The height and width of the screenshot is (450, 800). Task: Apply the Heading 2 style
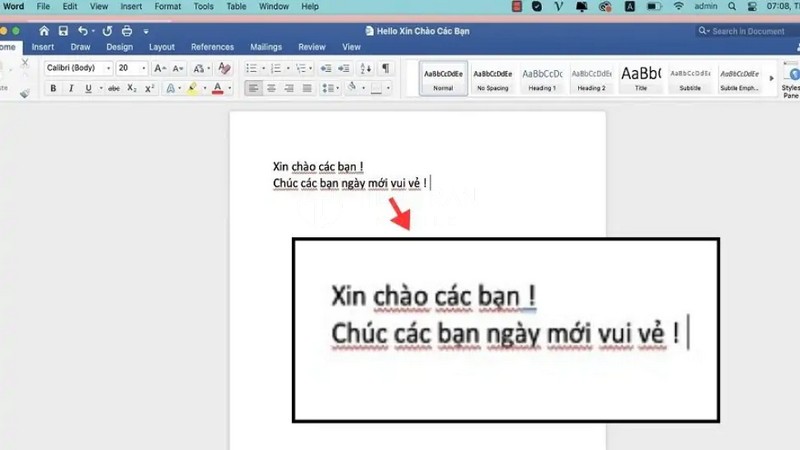(x=591, y=78)
